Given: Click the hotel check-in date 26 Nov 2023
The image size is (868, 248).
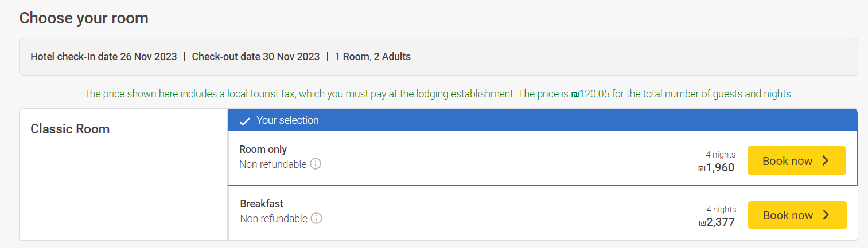Looking at the screenshot, I should 104,57.
